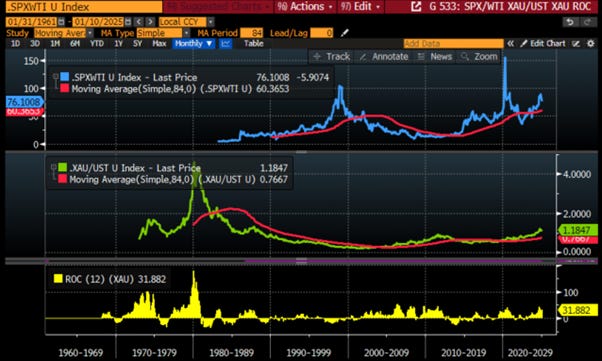Click the 76.1008 price label on axis
The width and height of the screenshot is (602, 361).
click(x=24, y=102)
